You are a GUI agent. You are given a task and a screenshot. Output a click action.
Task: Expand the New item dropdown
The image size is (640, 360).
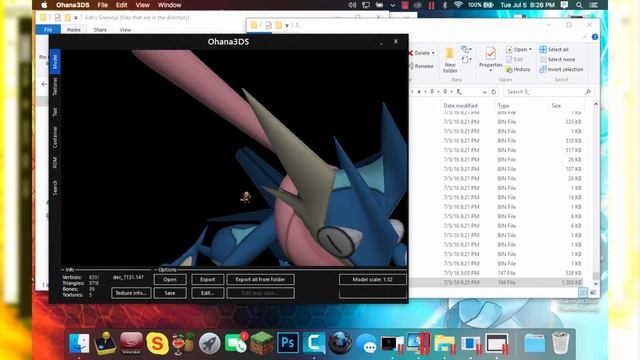tap(466, 50)
